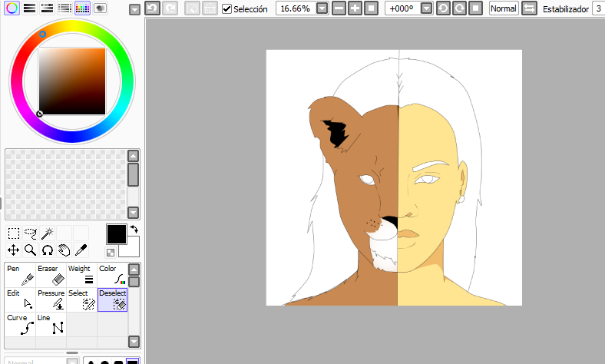Viewport: 605px width, 364px height.
Task: Toggle the Selección checkbox
Action: coord(227,9)
